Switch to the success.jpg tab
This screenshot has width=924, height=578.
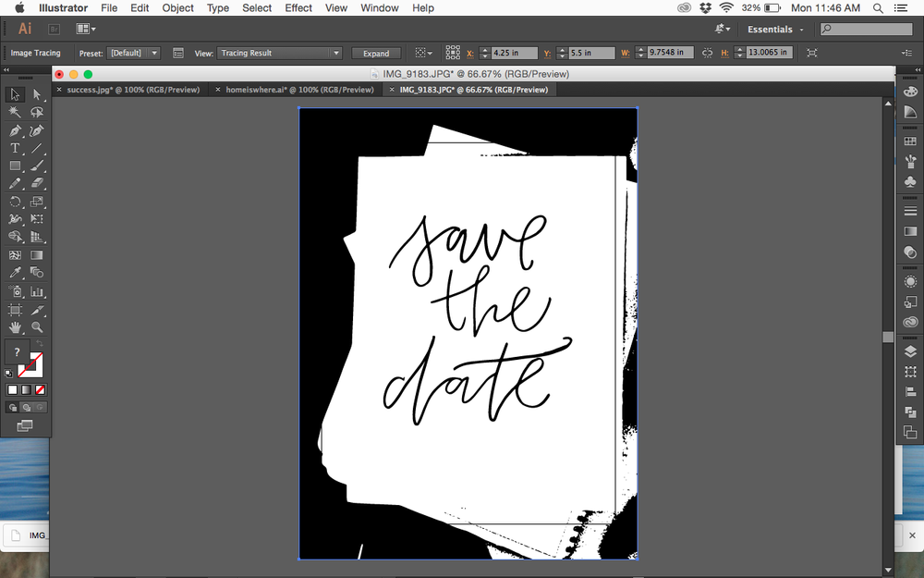(133, 90)
